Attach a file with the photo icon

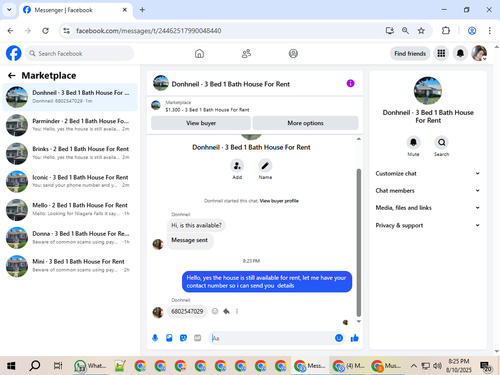pyautogui.click(x=169, y=338)
